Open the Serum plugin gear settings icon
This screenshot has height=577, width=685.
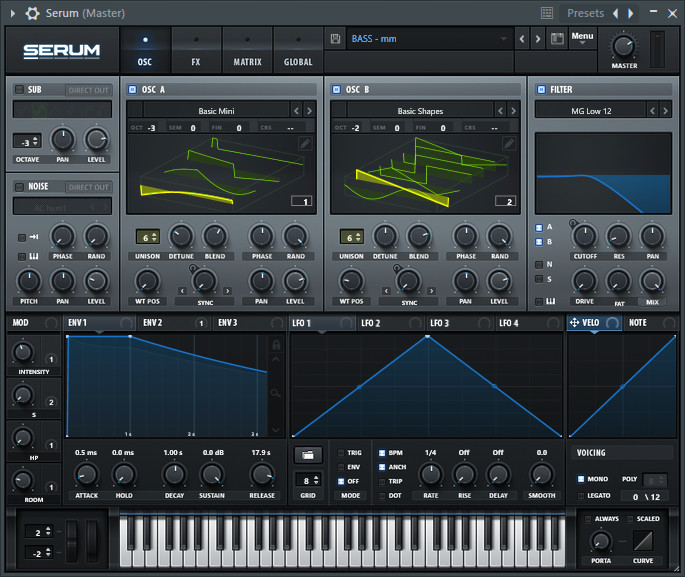click(x=32, y=14)
